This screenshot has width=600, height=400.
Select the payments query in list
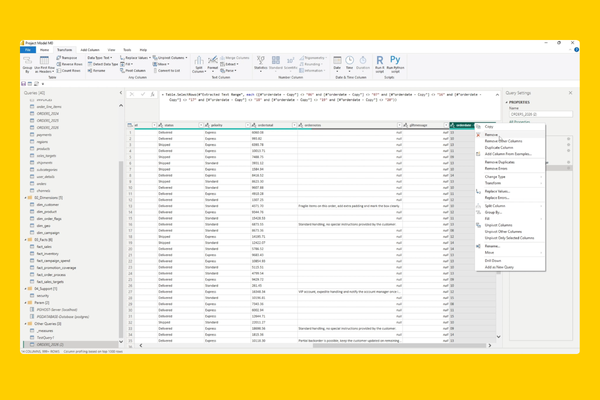coord(44,135)
